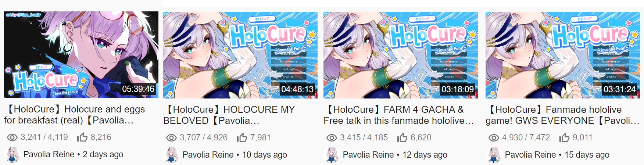Click the thumbs-up icon showing 7,981 likes

pos(242,137)
